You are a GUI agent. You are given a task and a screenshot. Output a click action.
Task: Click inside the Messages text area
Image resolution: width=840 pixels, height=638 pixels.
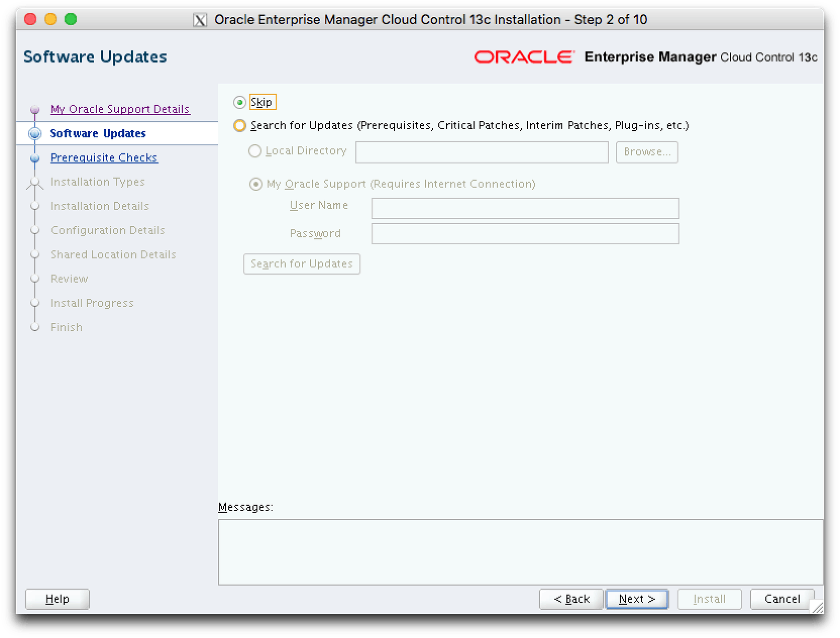520,552
